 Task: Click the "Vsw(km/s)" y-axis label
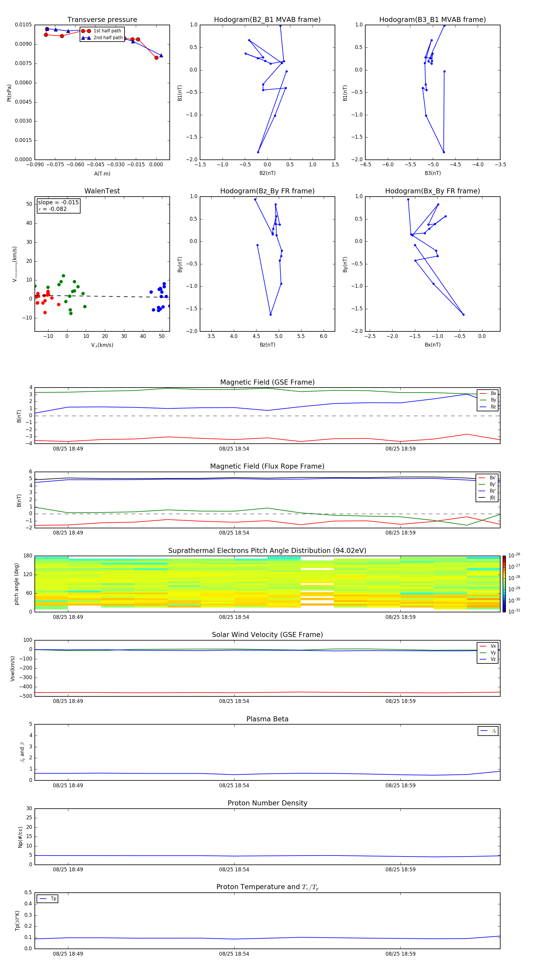12,668
